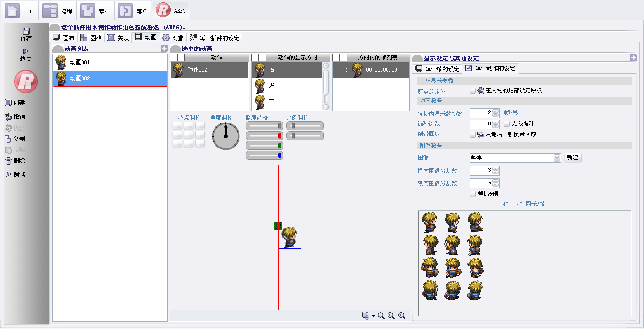Select 动画001 in the animation list

[x=110, y=62]
